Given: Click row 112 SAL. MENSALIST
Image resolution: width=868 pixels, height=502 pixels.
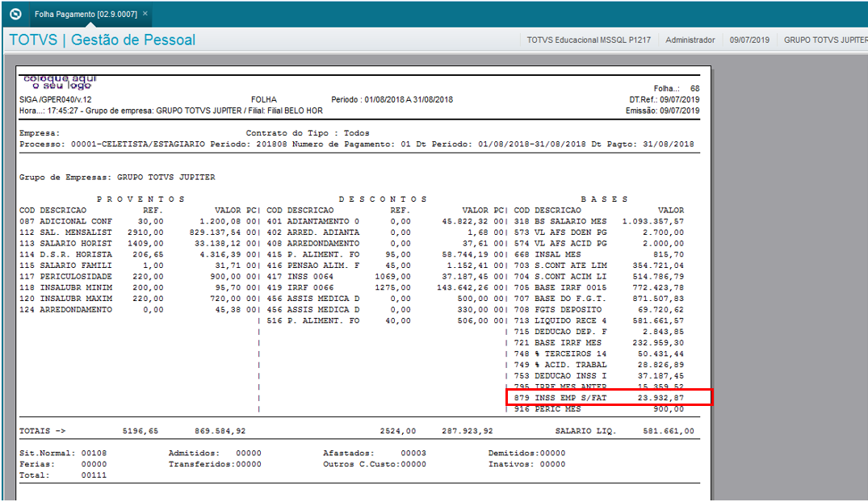Looking at the screenshot, I should click(139, 232).
